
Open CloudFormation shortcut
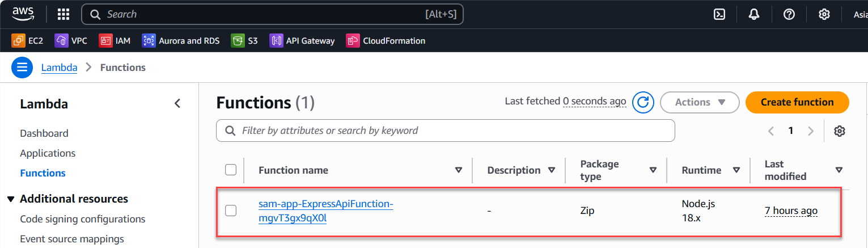(x=386, y=41)
